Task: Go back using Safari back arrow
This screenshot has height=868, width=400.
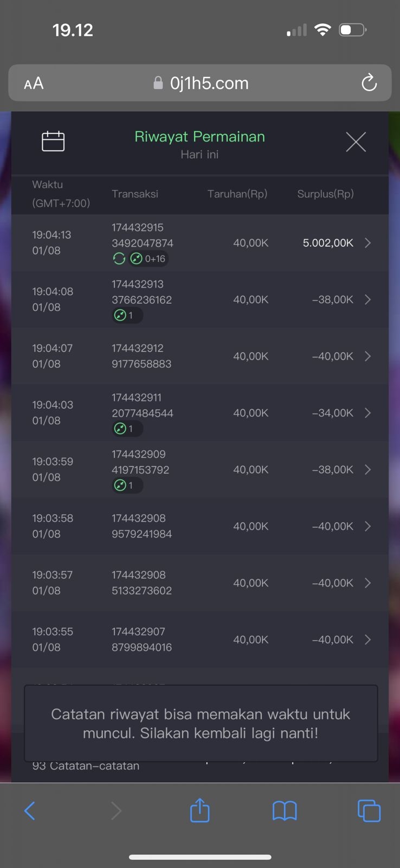Action: 30,811
